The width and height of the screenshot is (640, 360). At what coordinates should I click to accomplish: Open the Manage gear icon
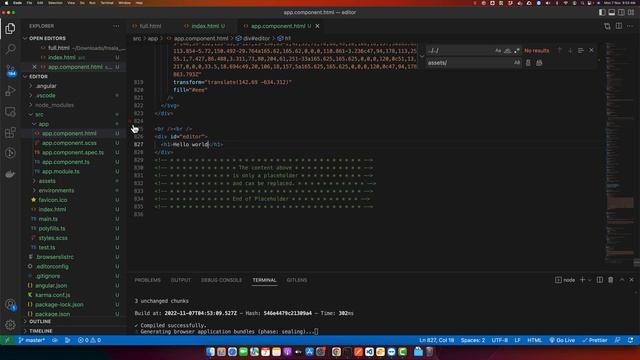click(11, 325)
